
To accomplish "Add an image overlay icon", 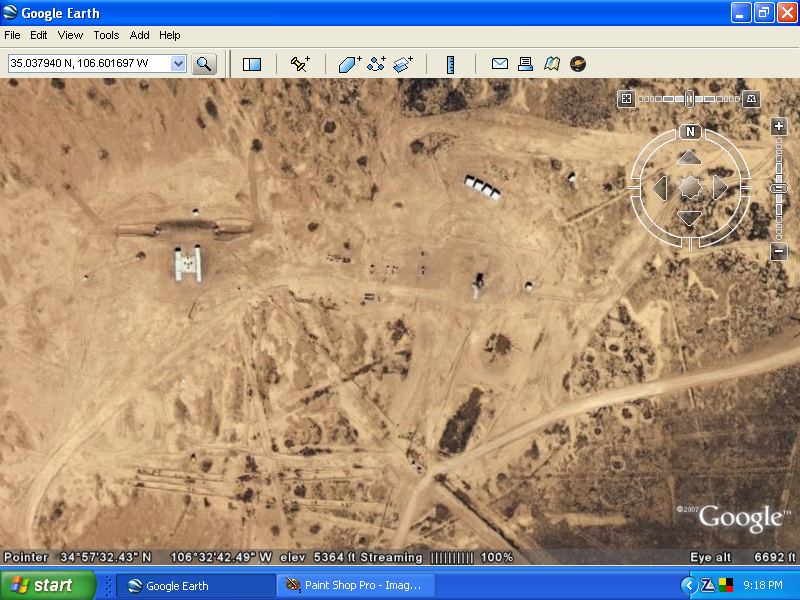I will pos(403,64).
